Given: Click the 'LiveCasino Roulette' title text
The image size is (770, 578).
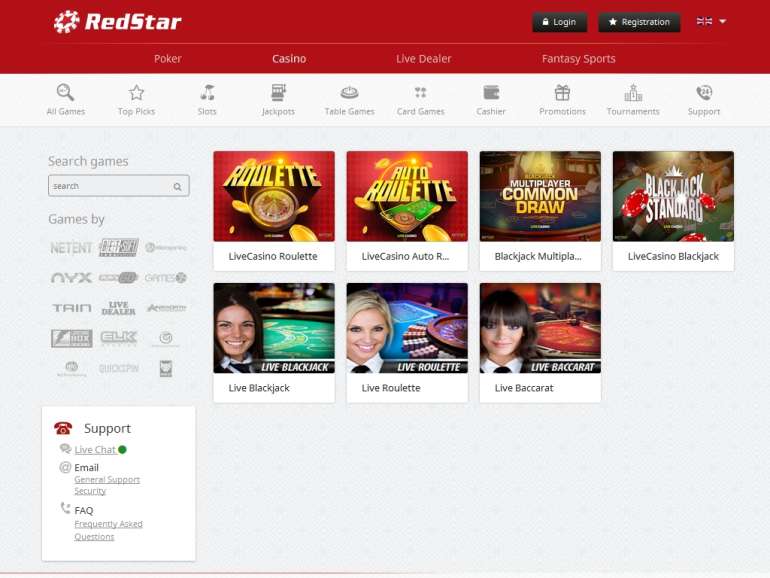Looking at the screenshot, I should coord(273,256).
